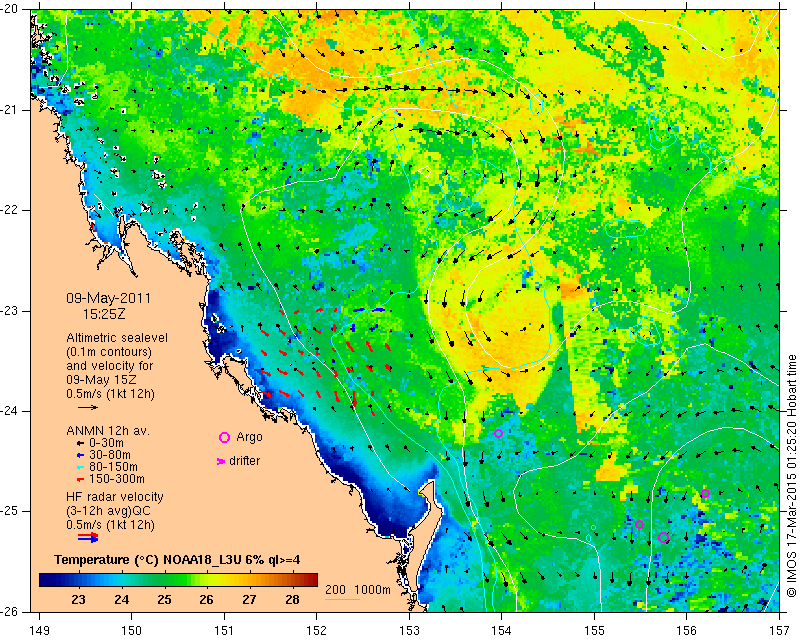The height and width of the screenshot is (640, 800).
Task: Click the black altimetric velocity scale arrow
Action: [88, 407]
